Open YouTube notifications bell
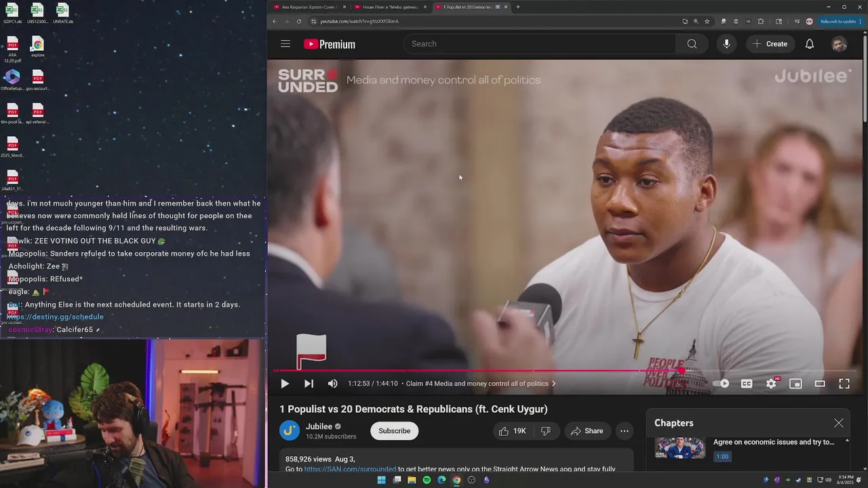The width and height of the screenshot is (868, 488). pyautogui.click(x=810, y=44)
